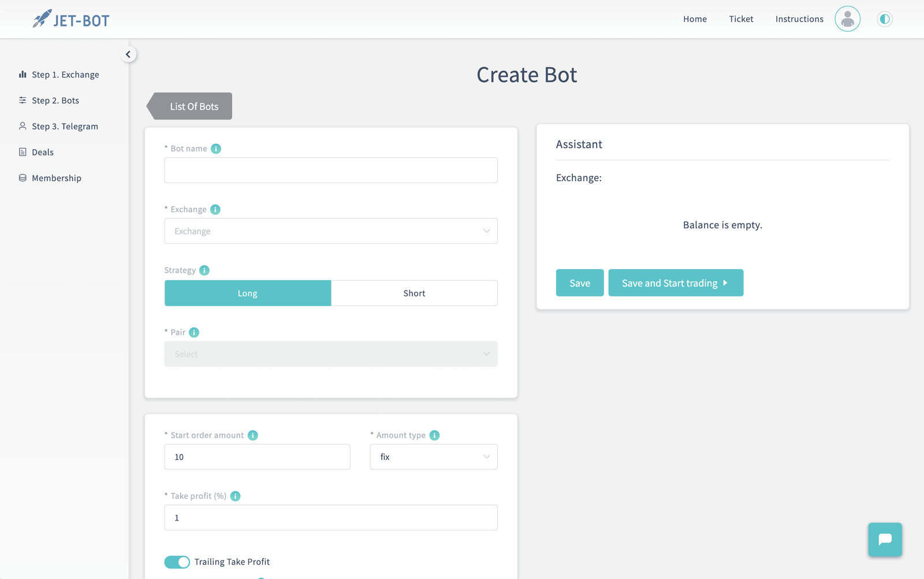Open the chat support bubble
Screen dimensions: 924x579
click(885, 540)
